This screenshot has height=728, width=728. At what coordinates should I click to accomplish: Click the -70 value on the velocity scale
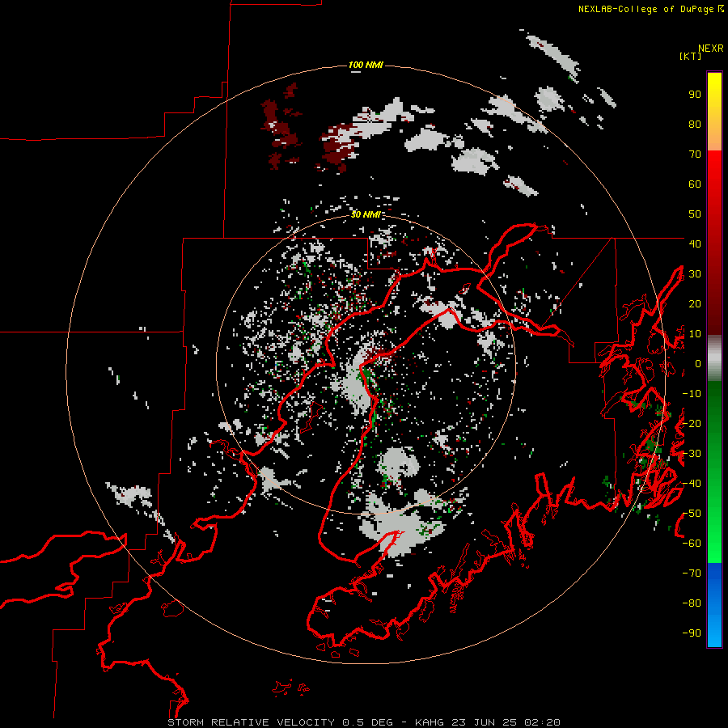pyautogui.click(x=692, y=574)
